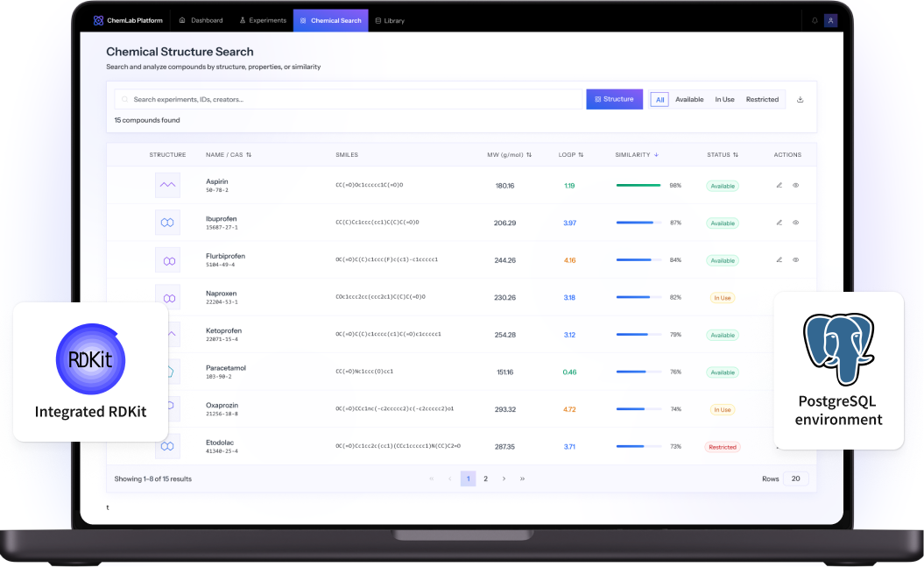924x567 pixels.
Task: Edit the Flurbiprofen compound entry
Action: pyautogui.click(x=779, y=260)
